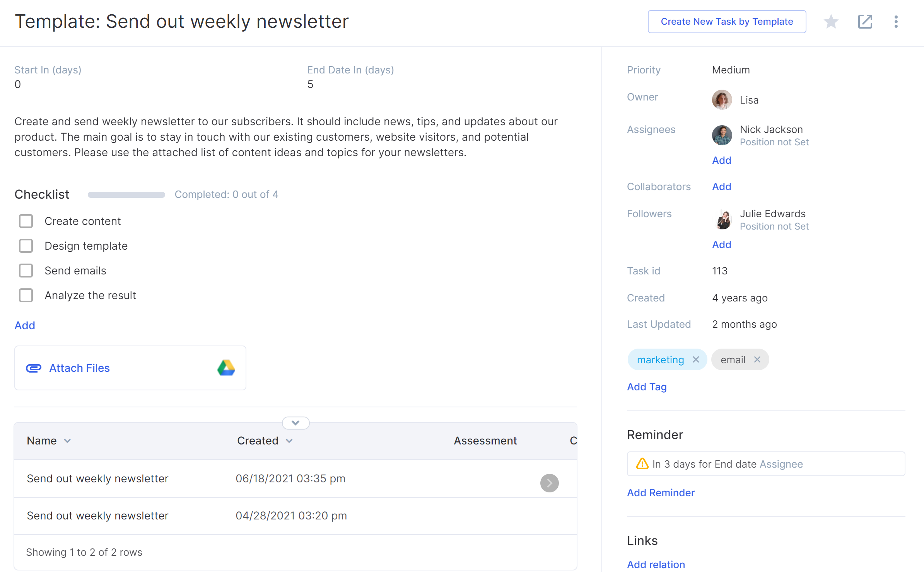Click Create New Task by Template button
This screenshot has width=924, height=572.
click(x=727, y=22)
